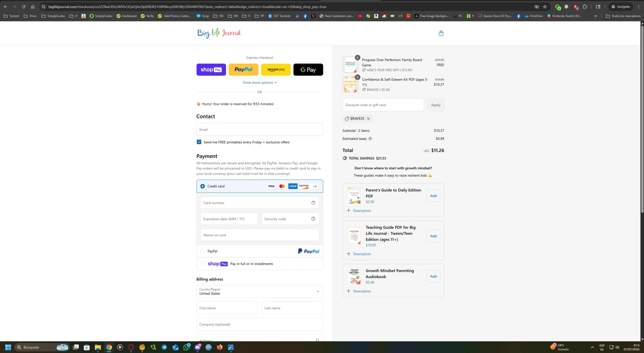
Task: Expand Description for Teaching Guide PDF
Action: [359, 254]
